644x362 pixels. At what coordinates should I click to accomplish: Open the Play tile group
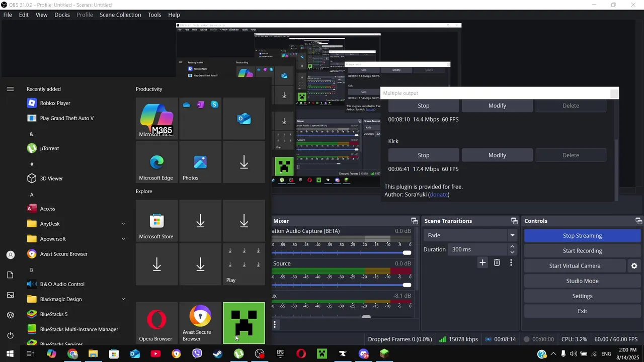coord(244,264)
